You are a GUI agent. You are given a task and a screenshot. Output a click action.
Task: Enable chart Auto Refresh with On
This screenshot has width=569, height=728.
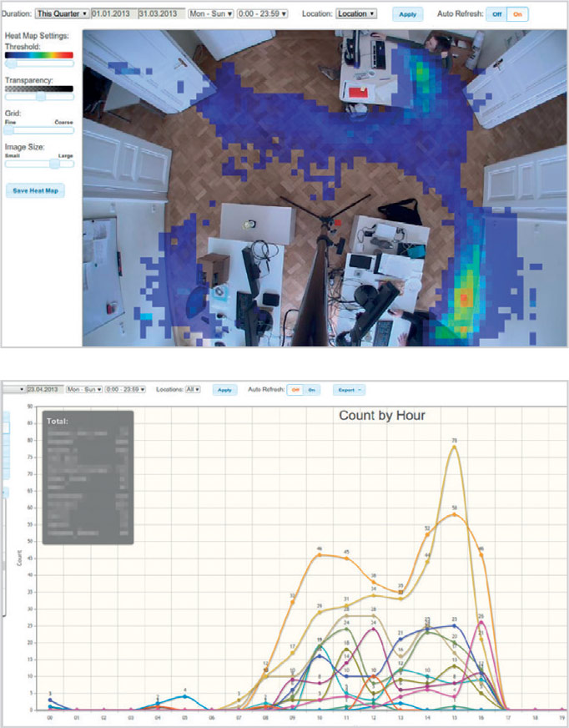(x=311, y=389)
